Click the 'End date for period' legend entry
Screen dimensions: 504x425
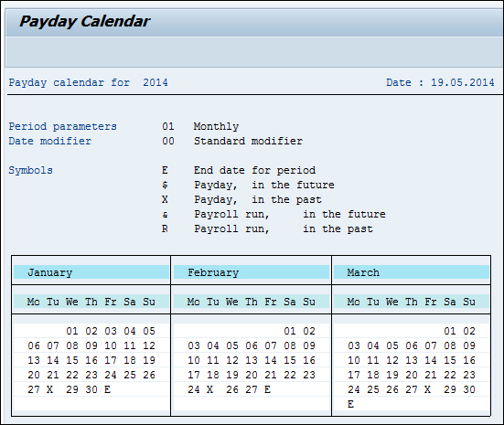tap(254, 170)
